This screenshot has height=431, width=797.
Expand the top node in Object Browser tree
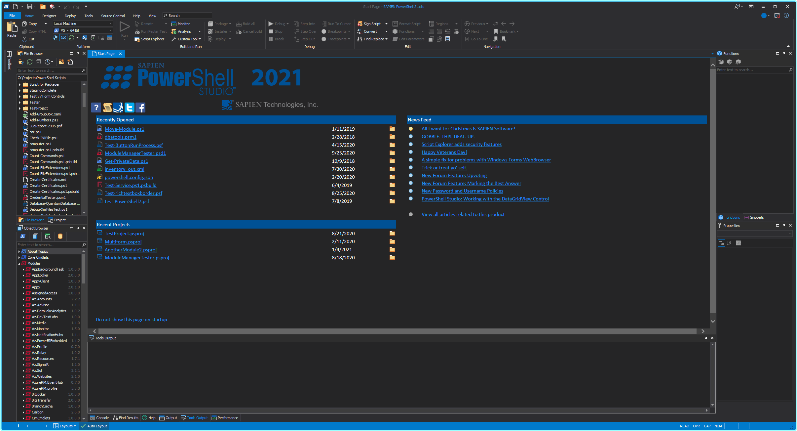[x=20, y=252]
